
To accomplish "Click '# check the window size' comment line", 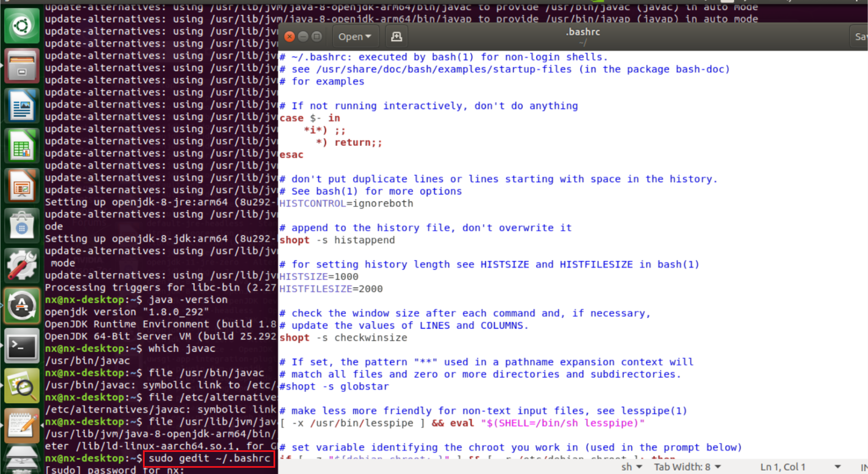I will (x=465, y=313).
